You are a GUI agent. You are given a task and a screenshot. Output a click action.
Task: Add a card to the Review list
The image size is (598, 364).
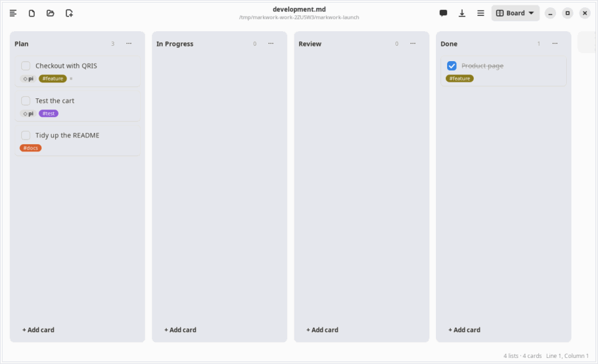coord(322,330)
